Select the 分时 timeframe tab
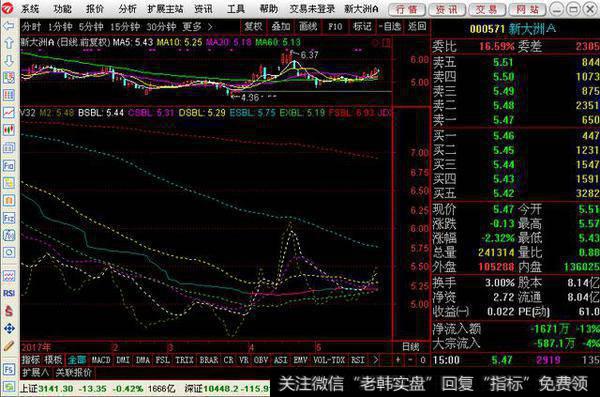 31,26
